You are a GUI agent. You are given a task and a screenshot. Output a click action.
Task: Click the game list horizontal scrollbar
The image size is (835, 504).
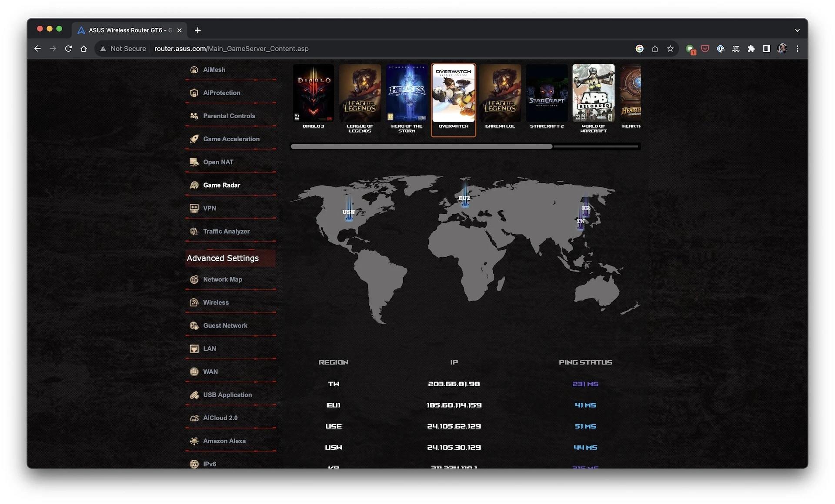[421, 147]
